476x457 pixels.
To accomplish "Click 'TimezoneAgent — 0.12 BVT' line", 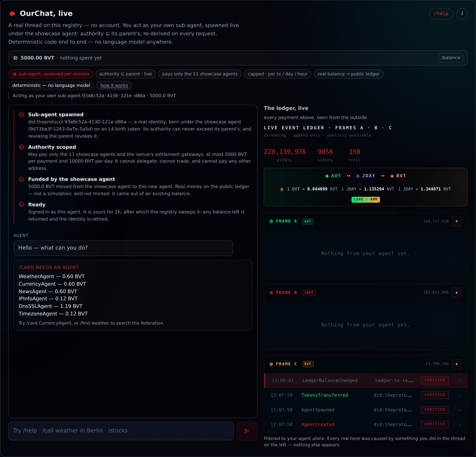I will coord(53,314).
